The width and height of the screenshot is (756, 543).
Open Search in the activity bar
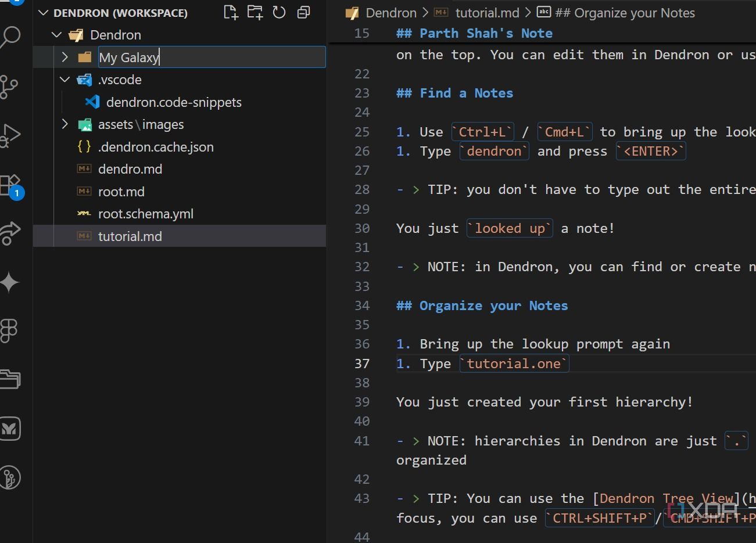click(x=9, y=38)
